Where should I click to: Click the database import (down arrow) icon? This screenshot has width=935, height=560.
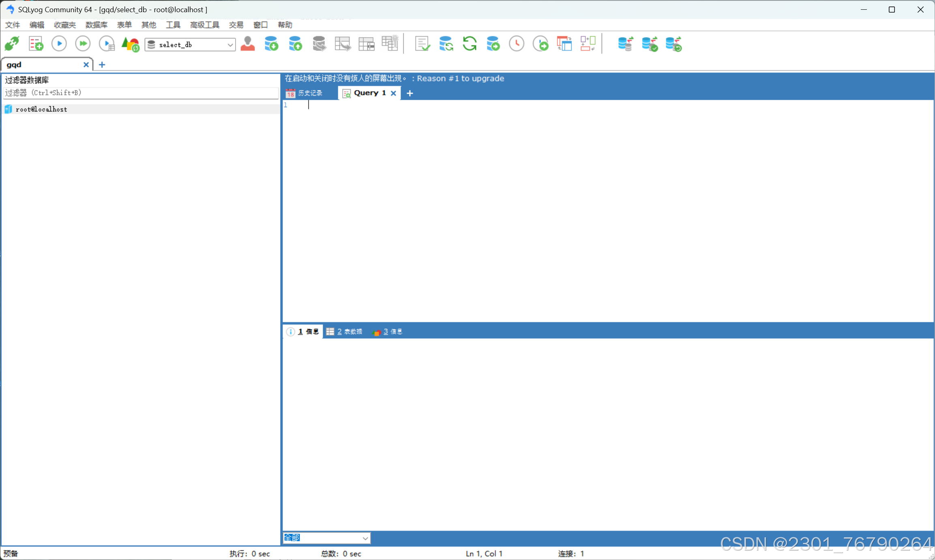coord(271,44)
